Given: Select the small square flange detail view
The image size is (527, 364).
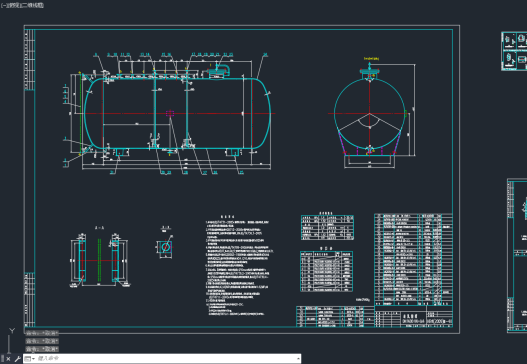Looking at the screenshot, I should coord(165,248).
